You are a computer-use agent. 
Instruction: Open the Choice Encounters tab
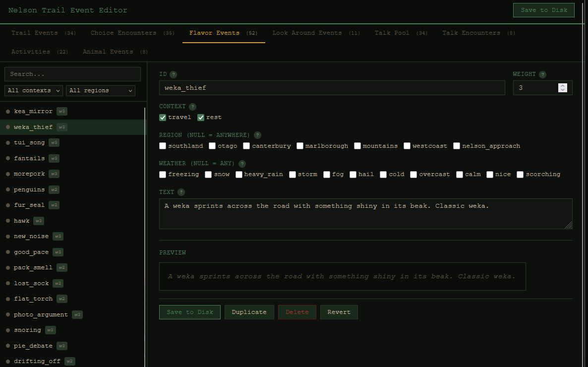132,33
